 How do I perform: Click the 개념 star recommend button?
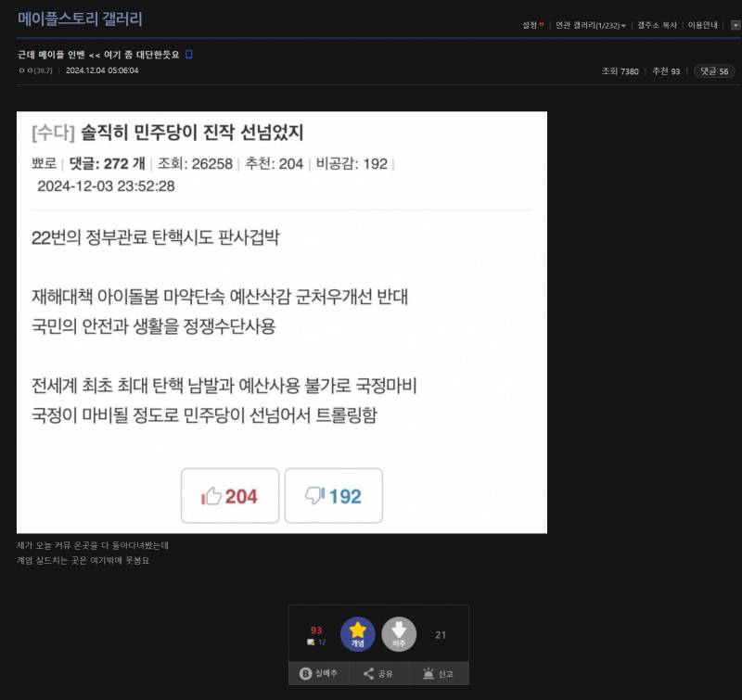pyautogui.click(x=358, y=634)
